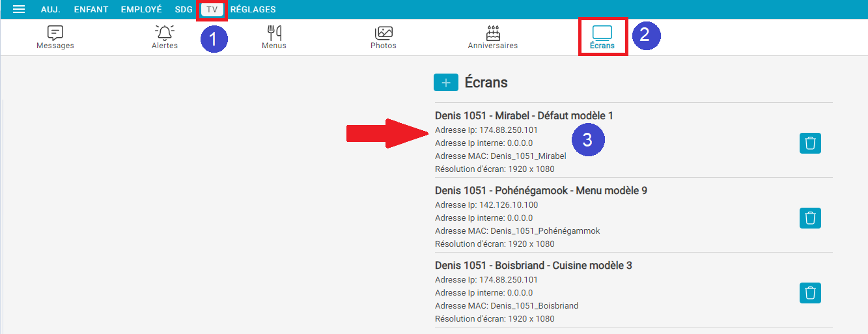The width and height of the screenshot is (868, 334).
Task: Click the Messages speech bubble icon
Action: coord(55,33)
